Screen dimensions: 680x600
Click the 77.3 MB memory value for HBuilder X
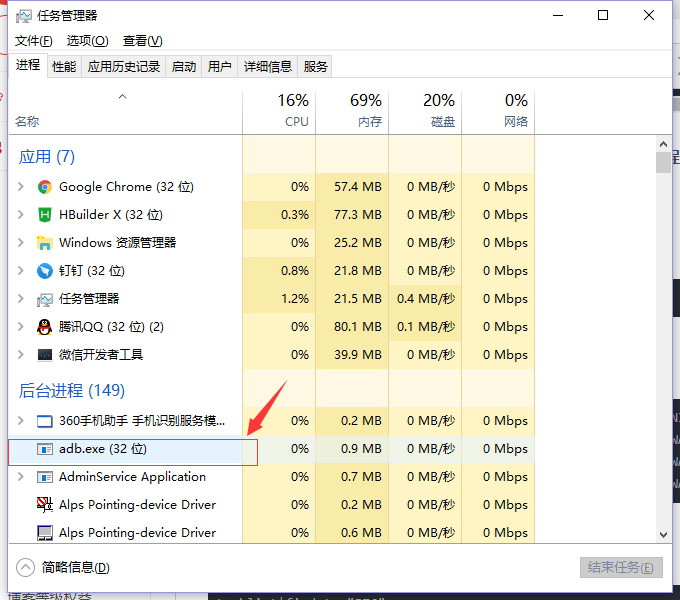point(357,215)
